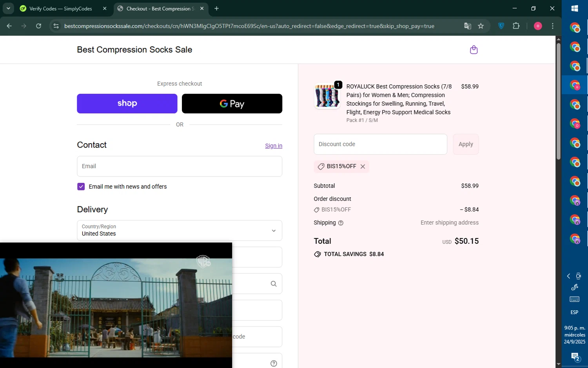Pay with the G Pay button
Screen dimensions: 588x368
(x=232, y=104)
